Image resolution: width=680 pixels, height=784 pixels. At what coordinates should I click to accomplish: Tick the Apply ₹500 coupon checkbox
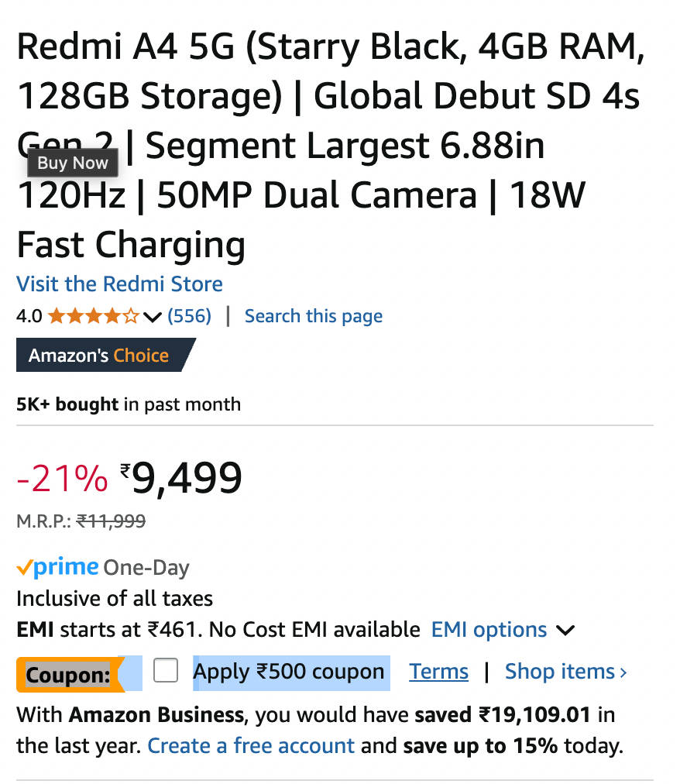[x=166, y=671]
